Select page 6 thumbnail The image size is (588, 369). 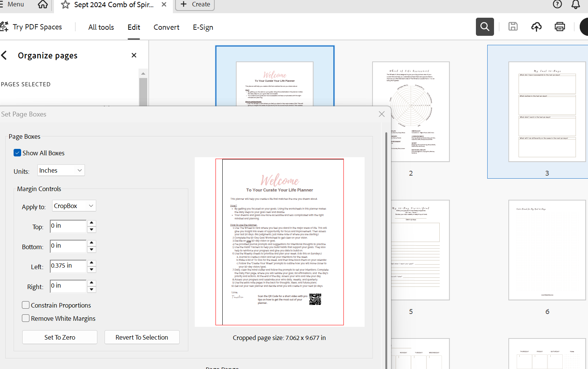547,250
